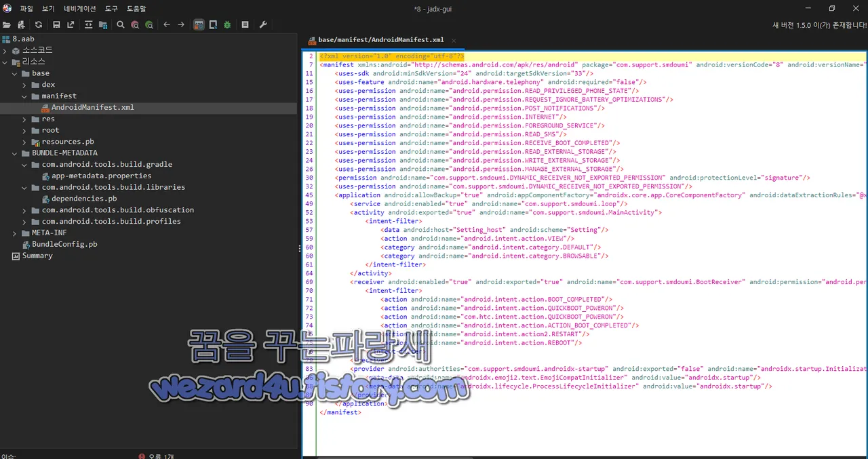The image size is (868, 459).
Task: Click the Open file folder toolbar icon
Action: point(7,24)
